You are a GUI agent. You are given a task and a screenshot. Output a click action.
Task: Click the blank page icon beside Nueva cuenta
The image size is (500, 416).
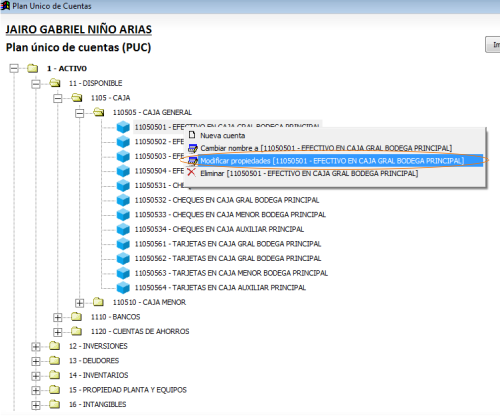(192, 135)
